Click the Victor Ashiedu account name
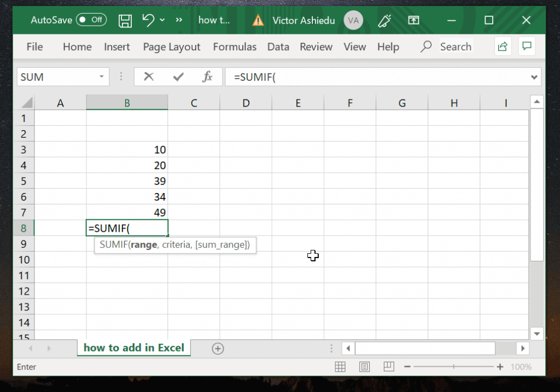Viewport: 560px width, 392px height. coord(304,20)
